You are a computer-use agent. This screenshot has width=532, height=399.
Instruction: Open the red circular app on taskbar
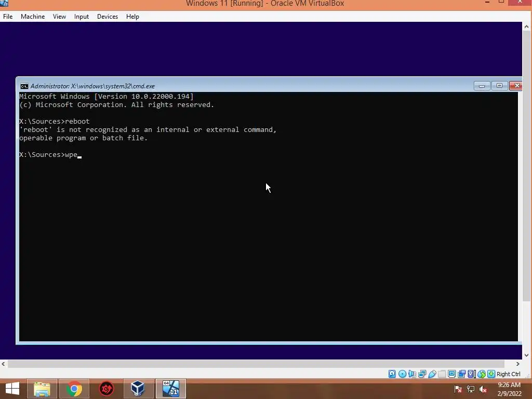click(106, 389)
